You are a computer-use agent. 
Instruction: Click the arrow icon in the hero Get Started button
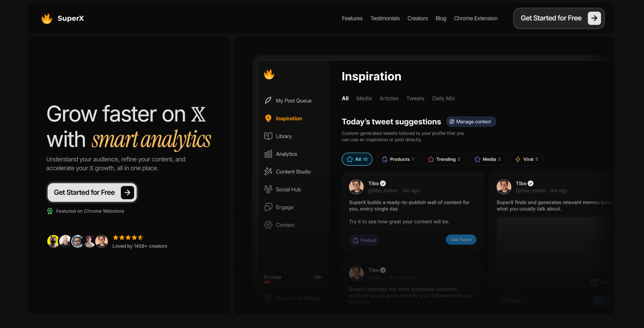pos(127,192)
